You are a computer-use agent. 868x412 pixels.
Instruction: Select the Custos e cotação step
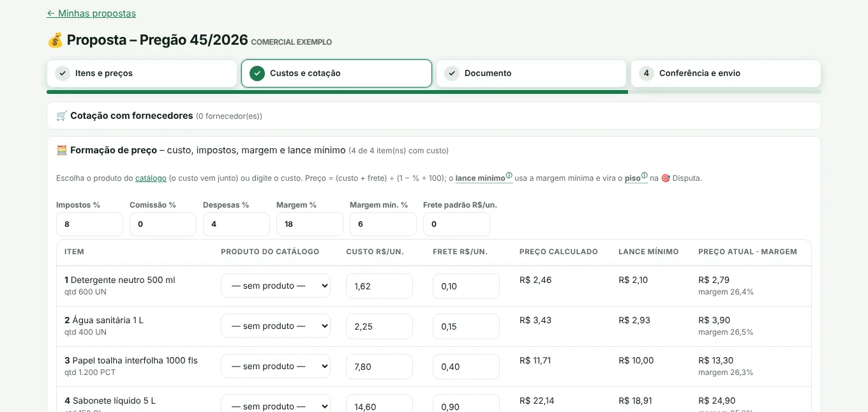click(336, 73)
